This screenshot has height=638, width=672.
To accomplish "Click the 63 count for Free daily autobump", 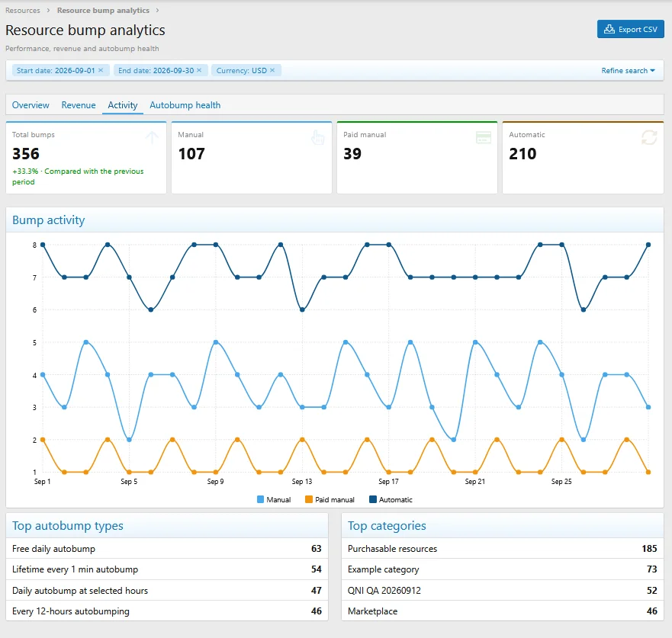I will (317, 549).
